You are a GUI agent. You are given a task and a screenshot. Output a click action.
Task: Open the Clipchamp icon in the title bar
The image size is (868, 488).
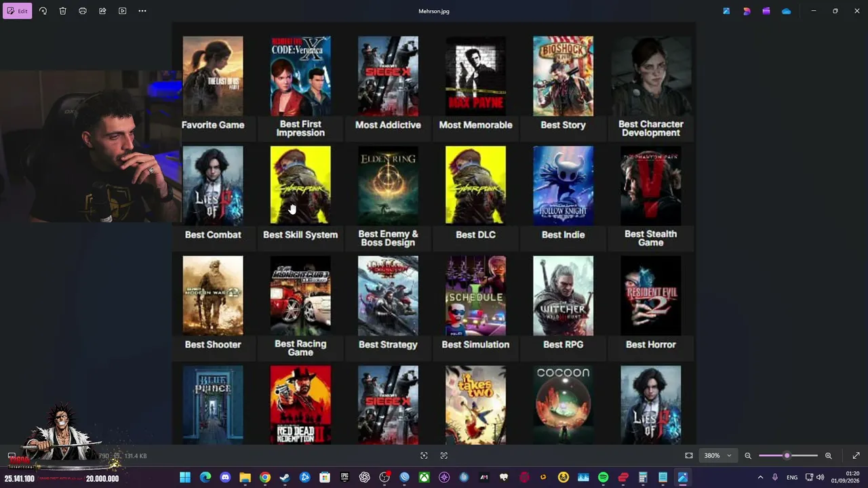point(766,11)
